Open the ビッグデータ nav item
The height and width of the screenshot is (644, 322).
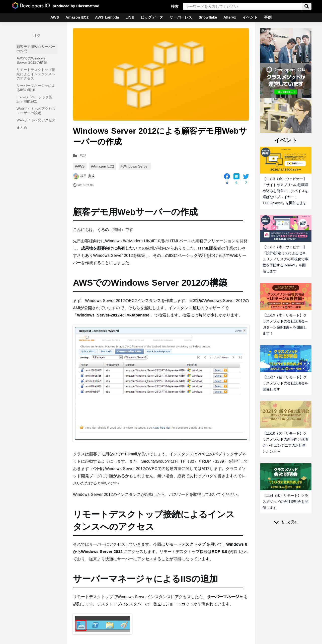click(152, 17)
